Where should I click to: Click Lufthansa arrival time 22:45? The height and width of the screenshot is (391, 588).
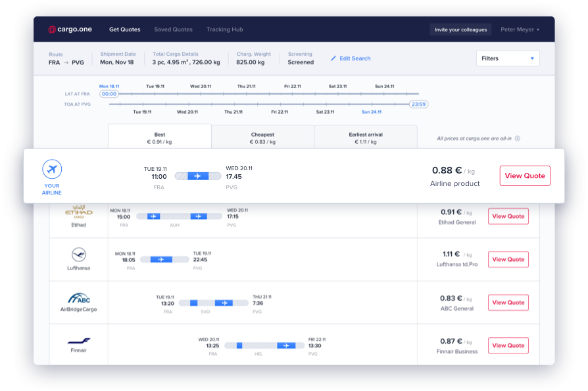tap(200, 260)
